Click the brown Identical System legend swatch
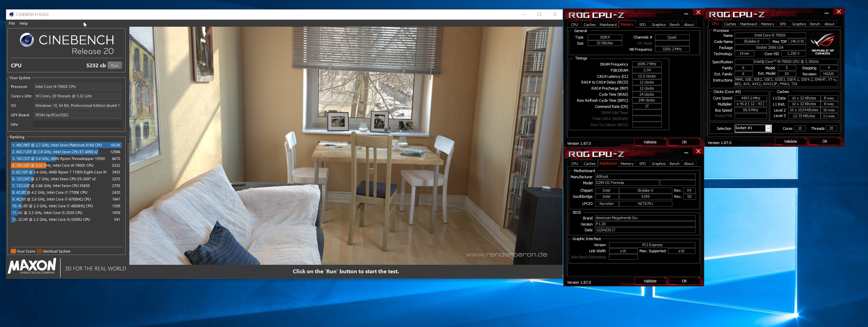868x327 pixels. point(39,251)
